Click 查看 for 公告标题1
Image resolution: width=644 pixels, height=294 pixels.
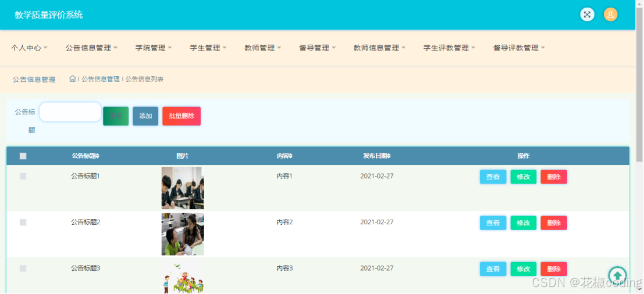(x=493, y=177)
